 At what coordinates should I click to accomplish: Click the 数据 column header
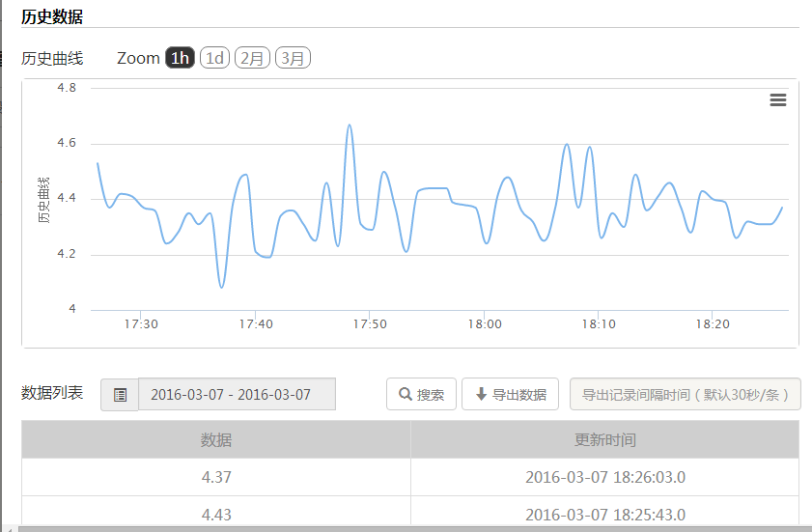tap(216, 440)
